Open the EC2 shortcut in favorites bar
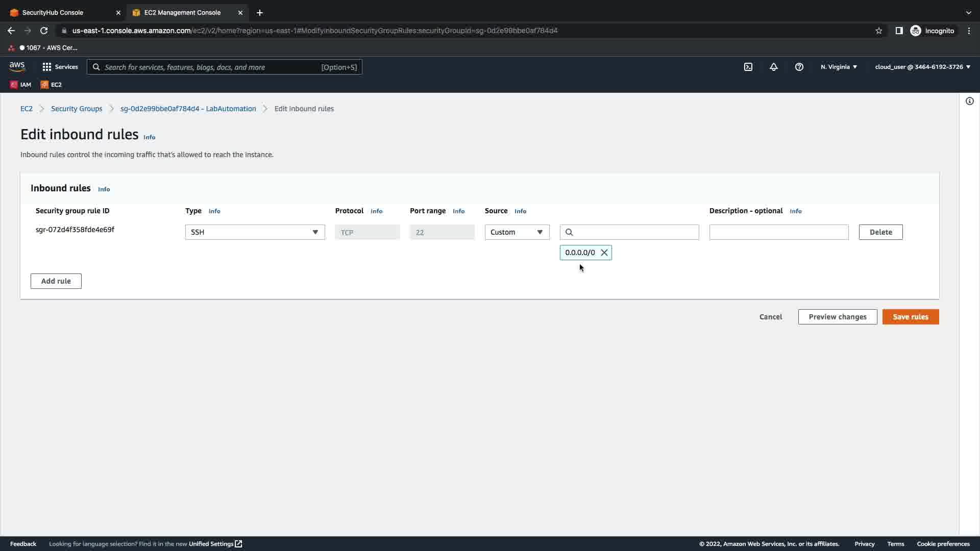Screen dimensions: 980x551 (51, 85)
